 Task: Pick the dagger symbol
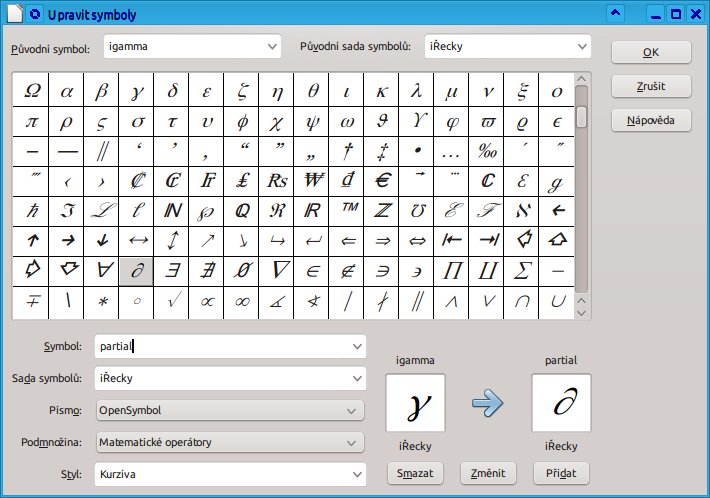347,151
